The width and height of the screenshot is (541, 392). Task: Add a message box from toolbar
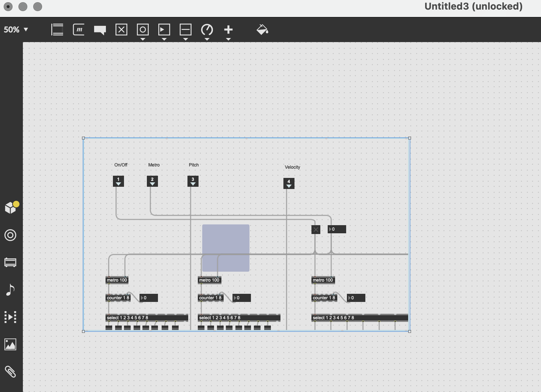click(79, 30)
